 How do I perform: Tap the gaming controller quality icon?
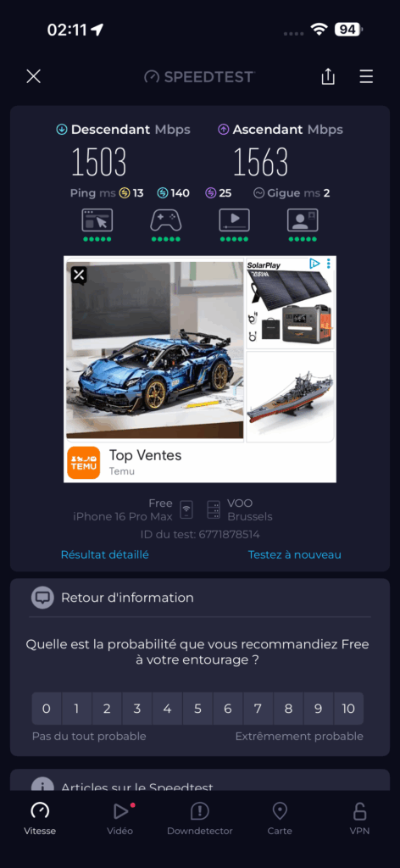coord(165,220)
